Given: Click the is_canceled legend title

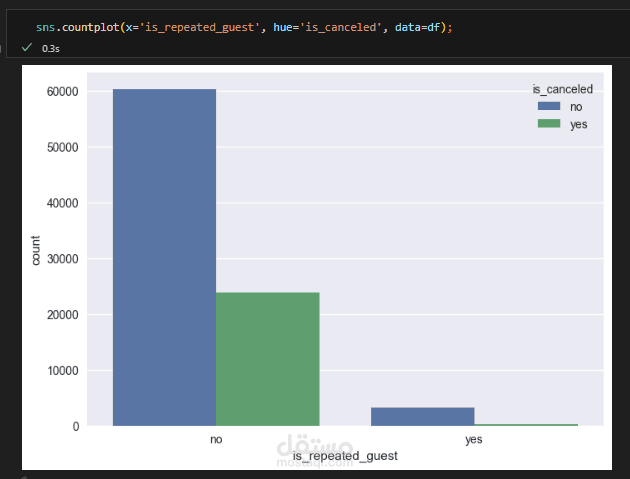Looking at the screenshot, I should [x=562, y=89].
